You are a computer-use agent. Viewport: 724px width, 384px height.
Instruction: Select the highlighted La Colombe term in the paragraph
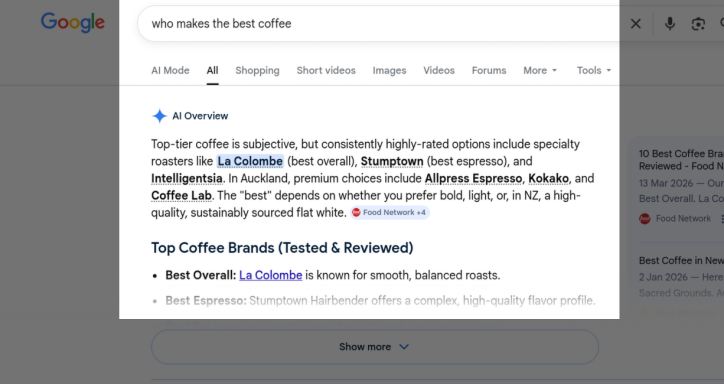pos(250,161)
